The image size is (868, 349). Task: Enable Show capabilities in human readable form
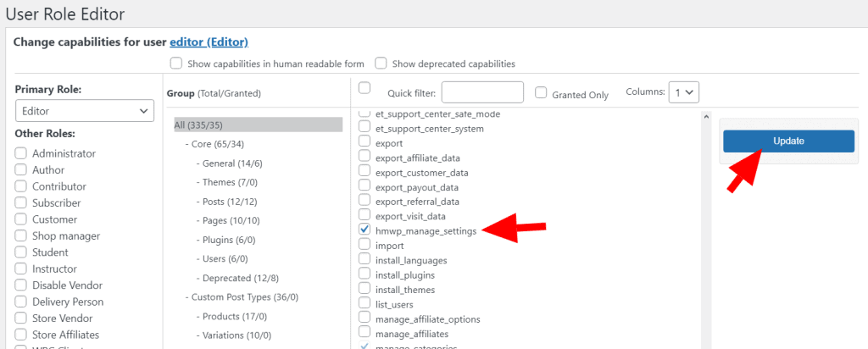[176, 63]
